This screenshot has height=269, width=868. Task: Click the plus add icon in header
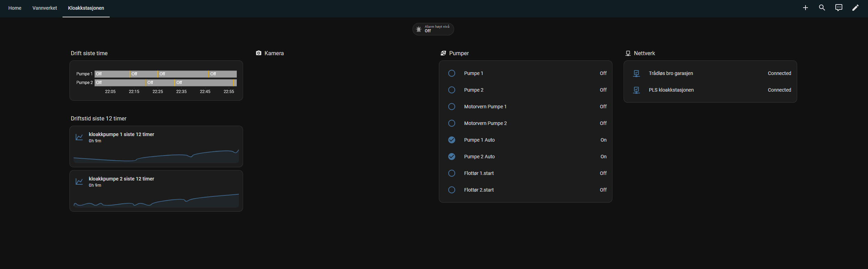[805, 8]
